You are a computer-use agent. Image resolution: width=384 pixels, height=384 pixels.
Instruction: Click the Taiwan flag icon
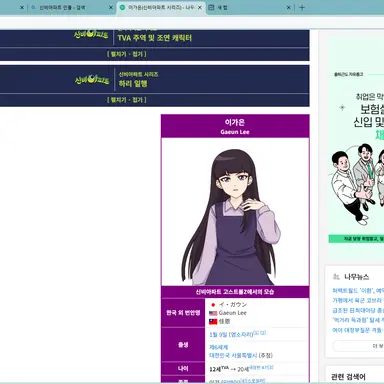tap(213, 322)
